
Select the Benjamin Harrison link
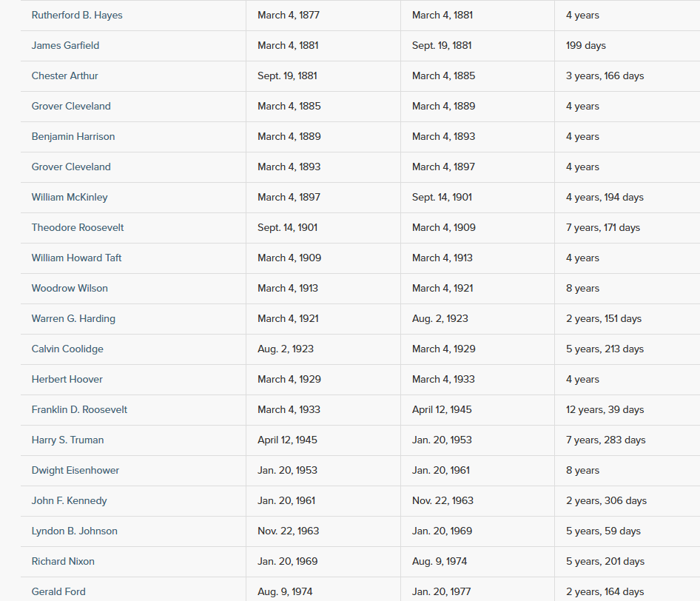point(73,136)
